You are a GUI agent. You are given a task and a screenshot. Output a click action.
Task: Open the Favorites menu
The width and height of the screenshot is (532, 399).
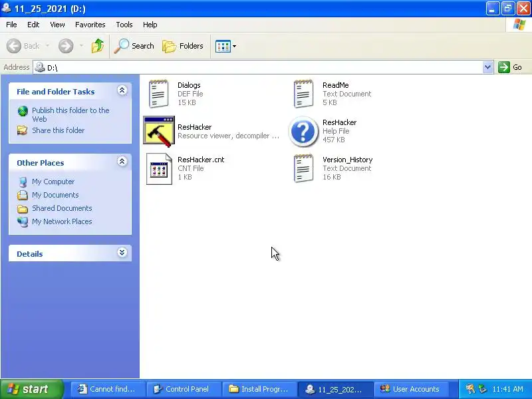[x=90, y=25]
